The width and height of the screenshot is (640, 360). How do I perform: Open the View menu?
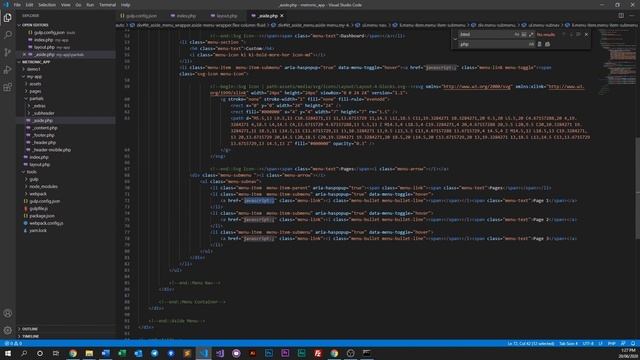(x=65, y=5)
